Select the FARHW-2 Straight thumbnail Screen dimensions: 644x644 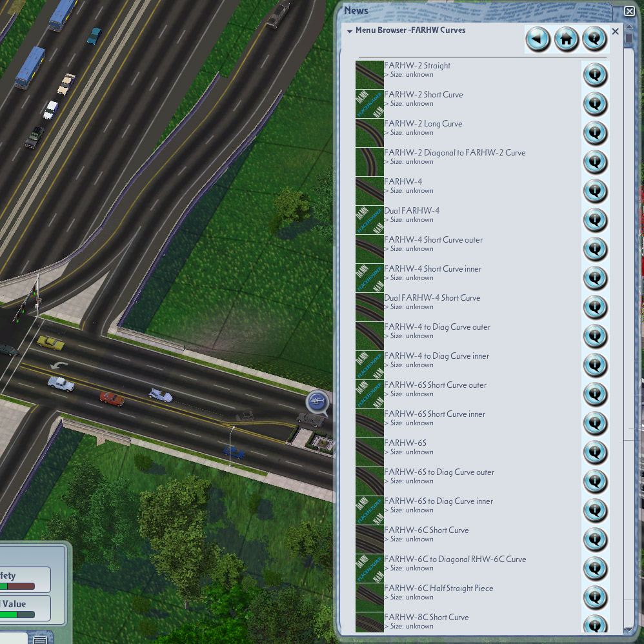click(x=370, y=75)
